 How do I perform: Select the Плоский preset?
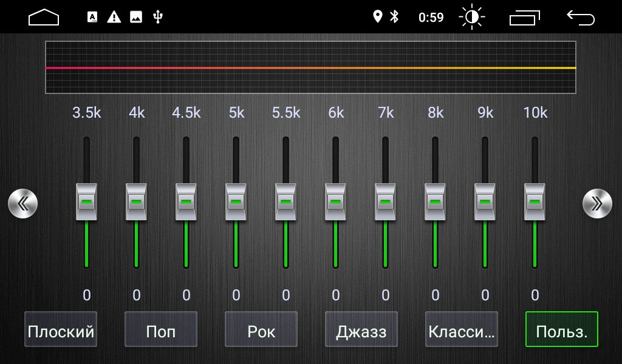pos(61,329)
